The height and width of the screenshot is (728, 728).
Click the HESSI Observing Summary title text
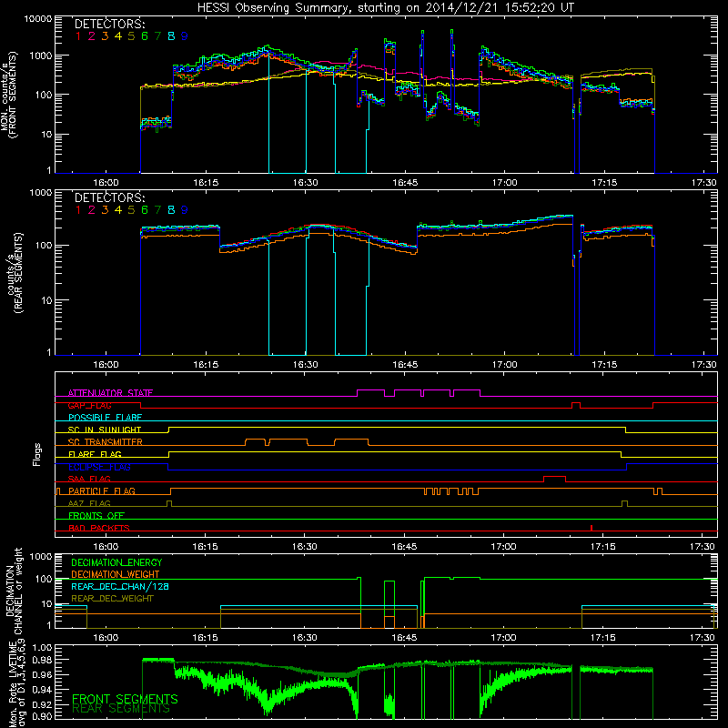tap(385, 7)
